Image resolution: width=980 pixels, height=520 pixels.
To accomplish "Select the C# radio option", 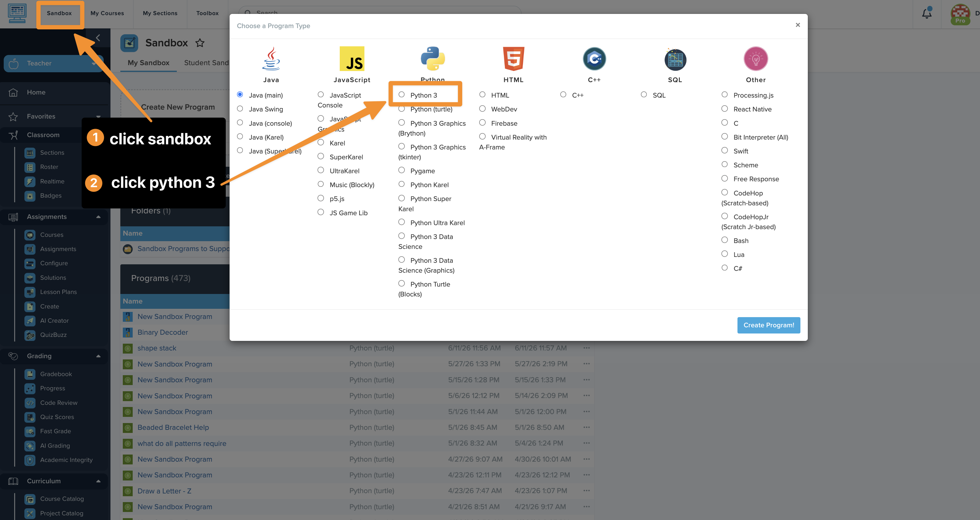I will click(x=725, y=268).
